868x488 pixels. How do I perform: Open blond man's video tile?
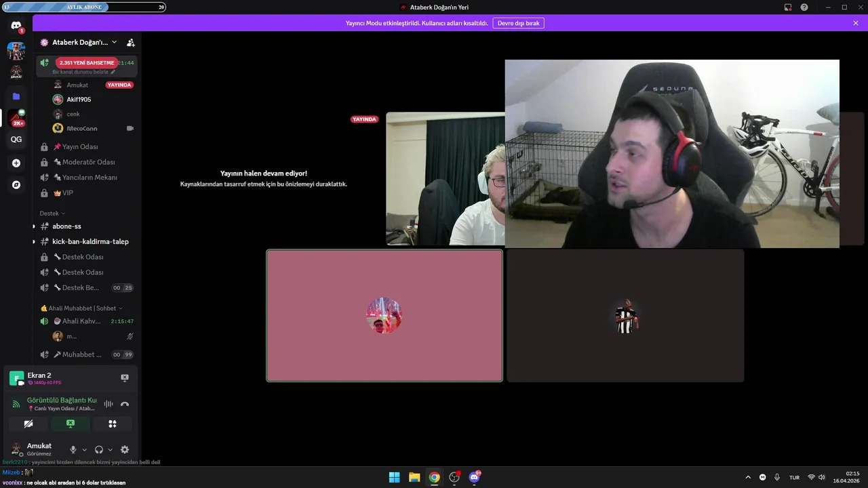(446, 179)
